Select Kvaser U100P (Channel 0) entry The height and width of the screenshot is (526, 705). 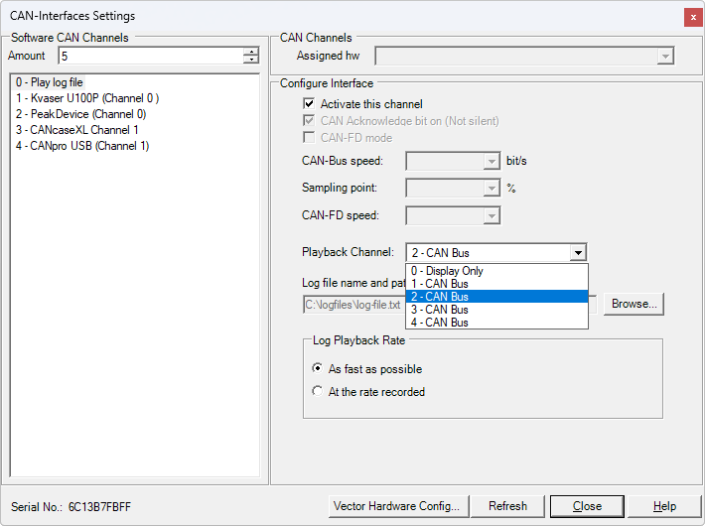click(x=87, y=98)
